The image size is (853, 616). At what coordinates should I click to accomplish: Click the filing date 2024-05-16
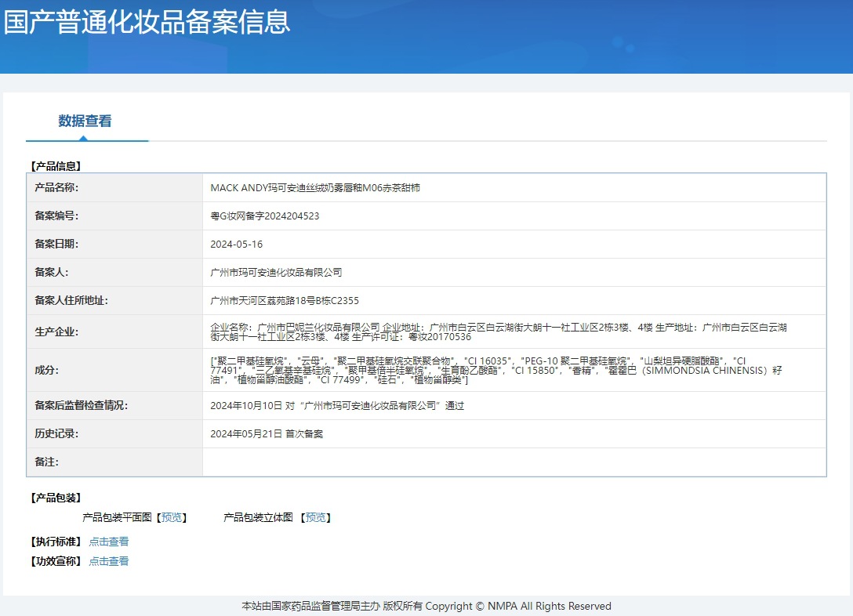(237, 244)
